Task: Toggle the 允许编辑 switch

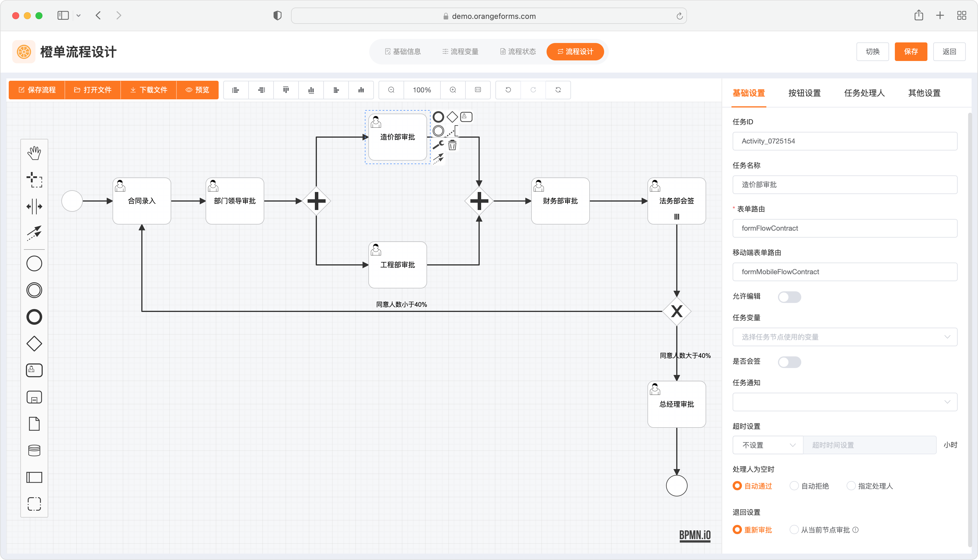Action: 789,297
